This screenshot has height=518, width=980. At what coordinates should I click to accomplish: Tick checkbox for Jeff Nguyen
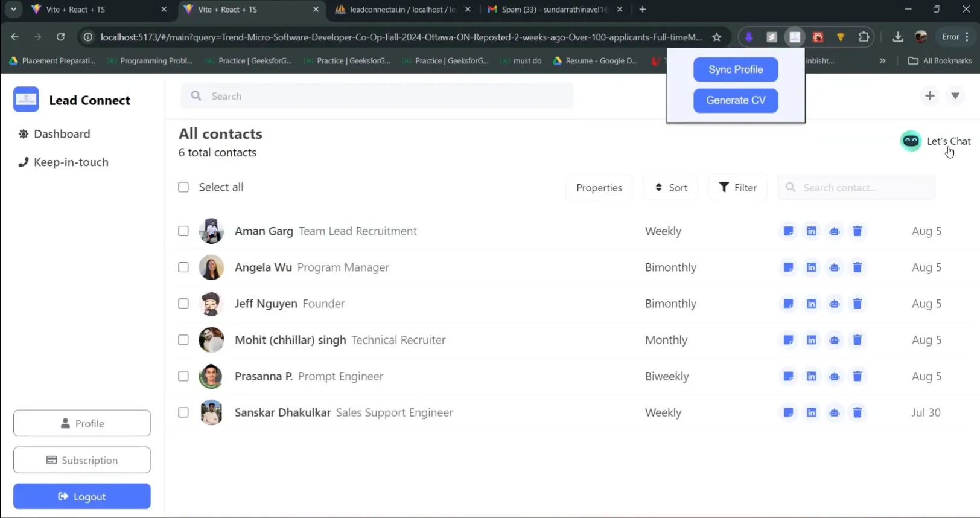(183, 304)
